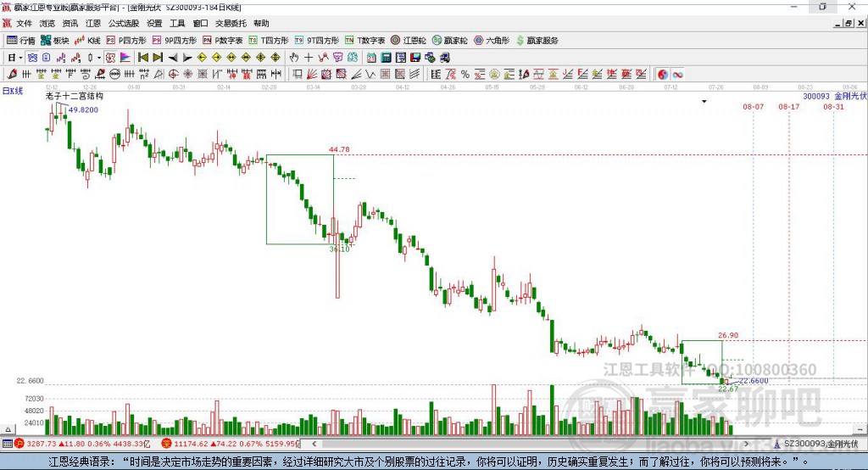
Task: Select the zigzag wave line tool
Action: [x=370, y=75]
